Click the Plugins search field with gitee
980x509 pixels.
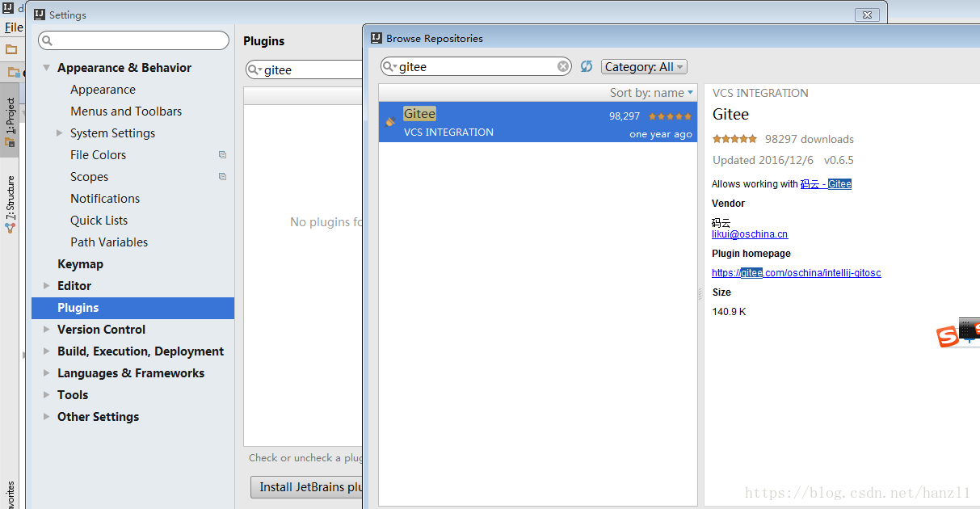tap(305, 70)
